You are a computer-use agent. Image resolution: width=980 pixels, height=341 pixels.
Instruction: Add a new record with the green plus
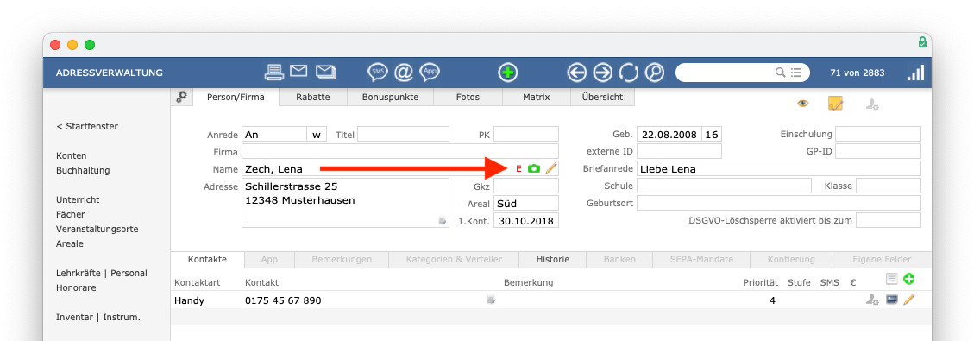[x=507, y=73]
